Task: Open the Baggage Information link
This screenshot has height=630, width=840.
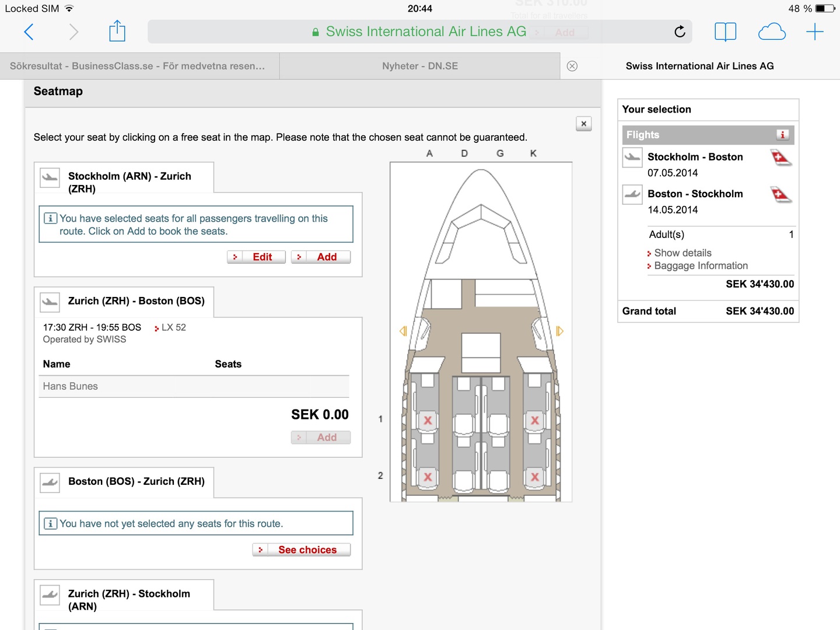Action: point(701,265)
